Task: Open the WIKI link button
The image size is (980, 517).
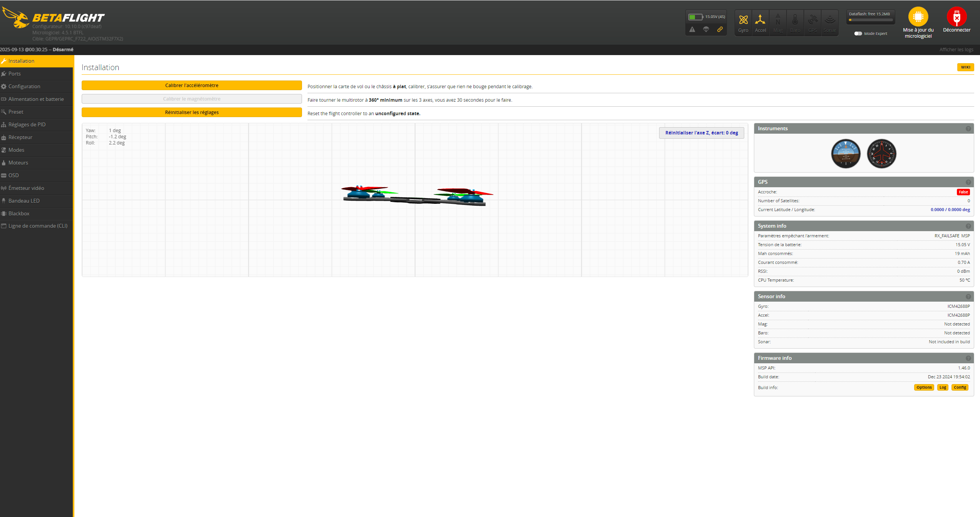Action: coord(965,67)
